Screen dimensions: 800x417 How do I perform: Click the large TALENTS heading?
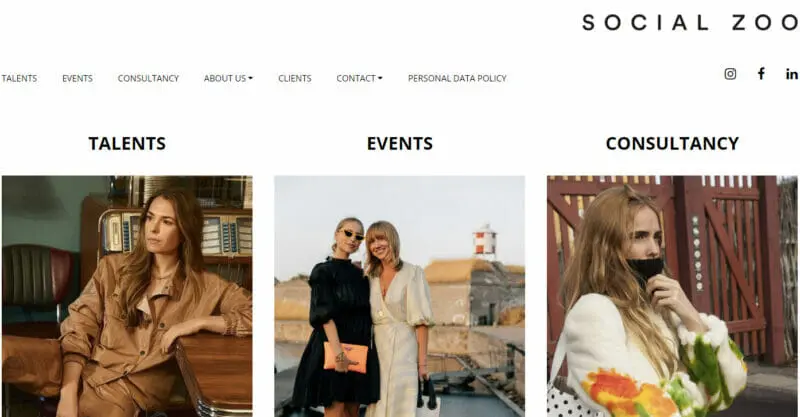[127, 143]
